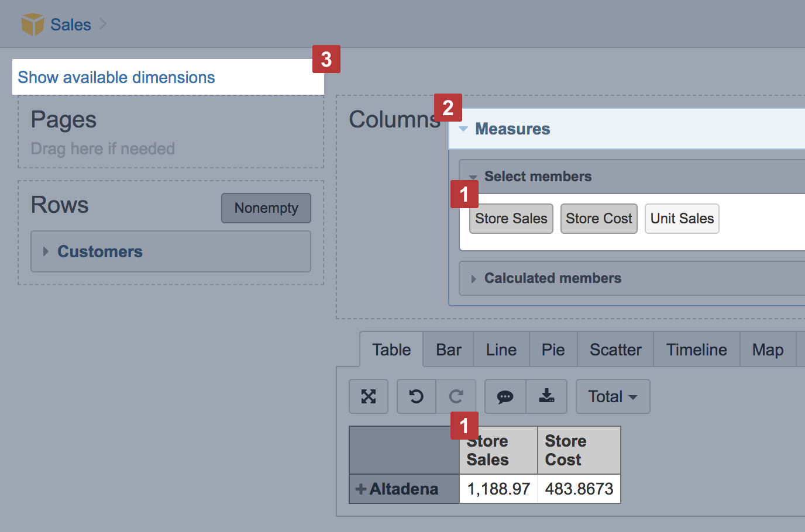Click the export download icon

click(x=546, y=396)
